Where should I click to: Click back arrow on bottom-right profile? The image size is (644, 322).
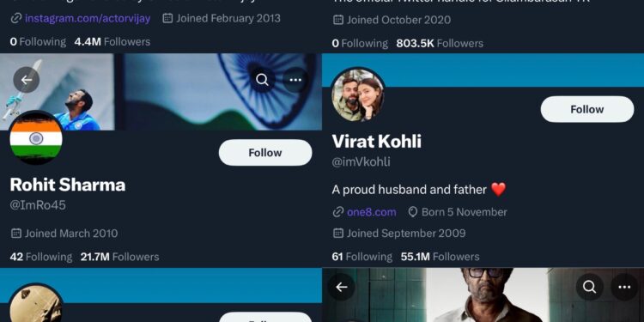pyautogui.click(x=341, y=287)
